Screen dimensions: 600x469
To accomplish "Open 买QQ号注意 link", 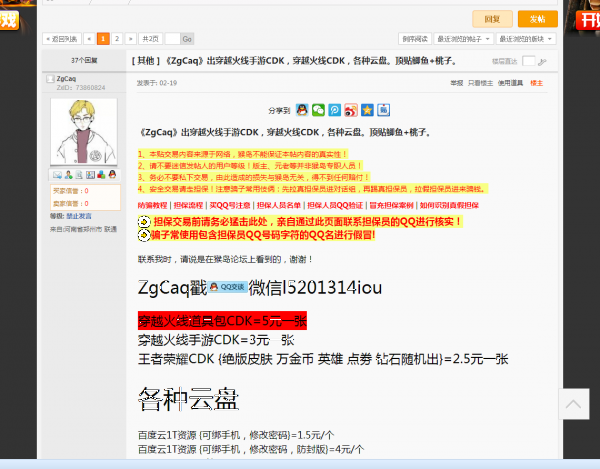I will (x=230, y=205).
